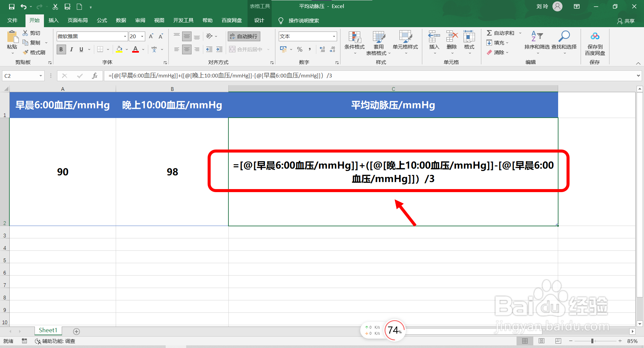
Task: Apply percent number format
Action: (300, 49)
